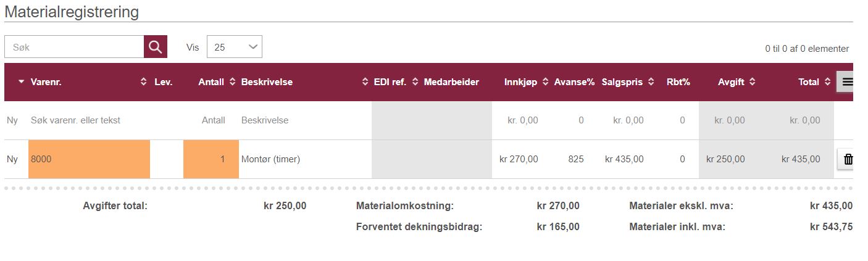Sort by Varenr. column arrows
Viewport: 868px width, 261px height.
tap(144, 82)
